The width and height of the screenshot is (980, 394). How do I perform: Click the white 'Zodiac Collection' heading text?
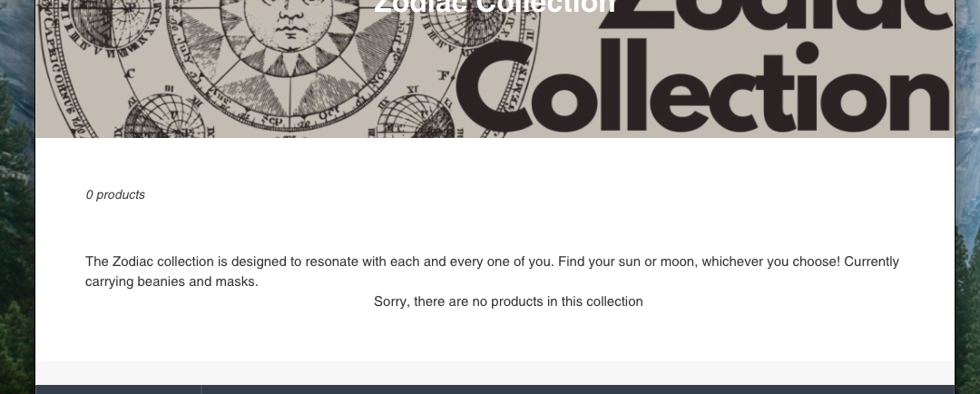495,7
